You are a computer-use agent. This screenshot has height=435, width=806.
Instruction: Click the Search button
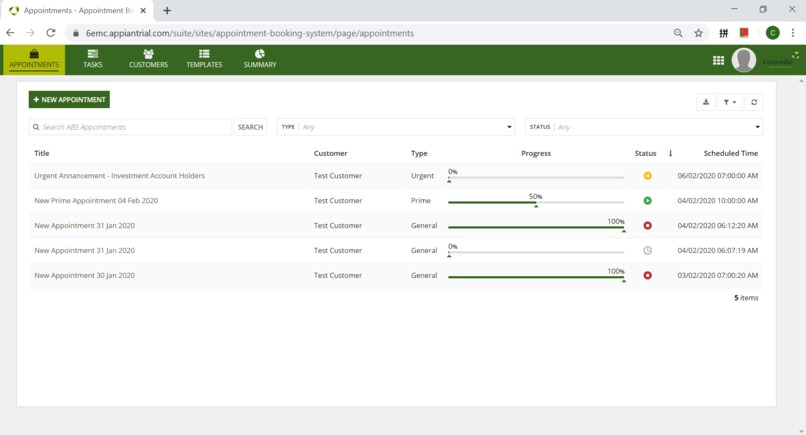pos(250,127)
